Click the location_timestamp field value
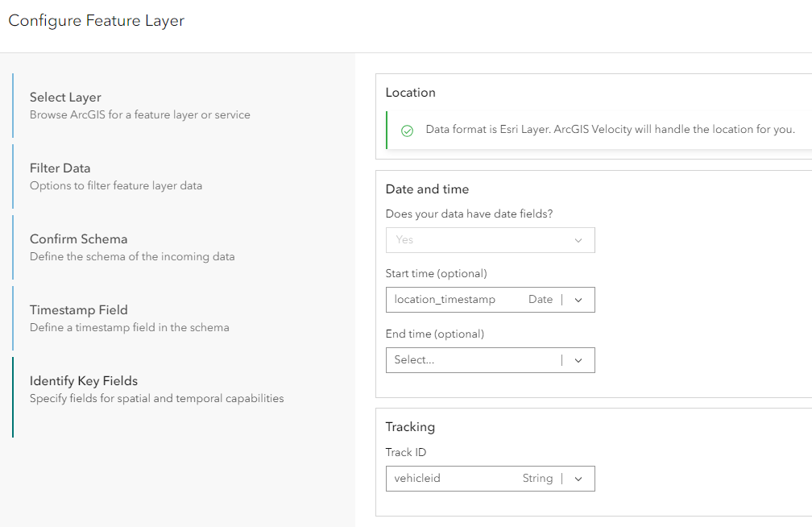The height and width of the screenshot is (527, 812). (445, 299)
